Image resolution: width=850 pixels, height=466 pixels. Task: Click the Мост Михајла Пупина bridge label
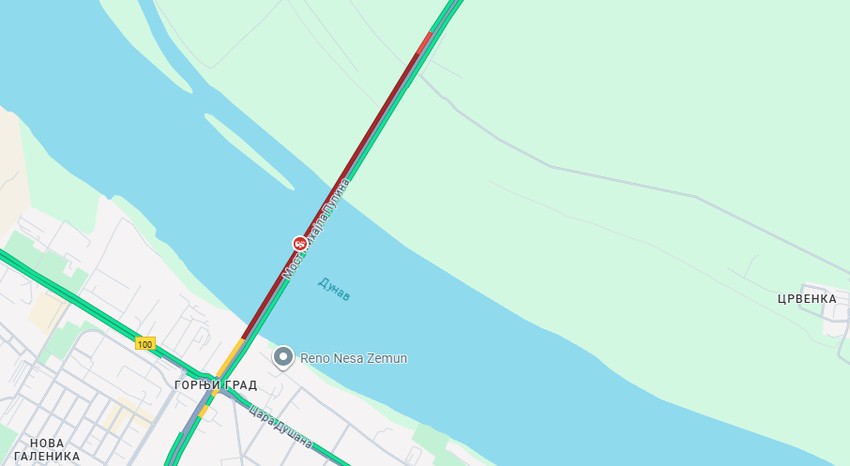pyautogui.click(x=316, y=229)
